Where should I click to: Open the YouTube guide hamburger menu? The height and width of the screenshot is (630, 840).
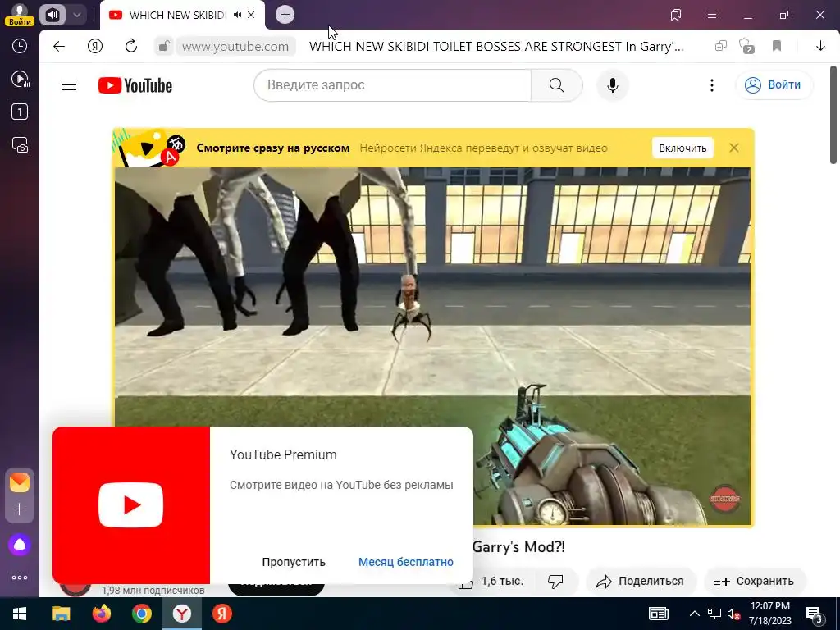pos(69,85)
